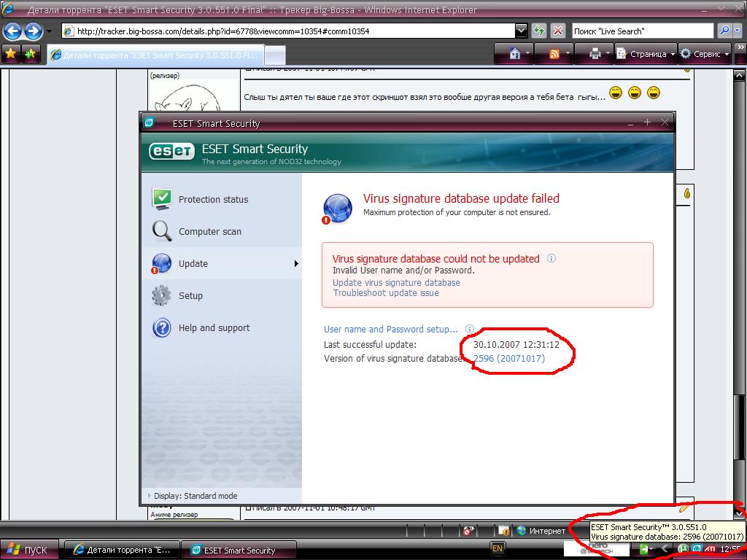Click the taskbar clock
Viewport: 747px width, 560px height.
[x=729, y=549]
